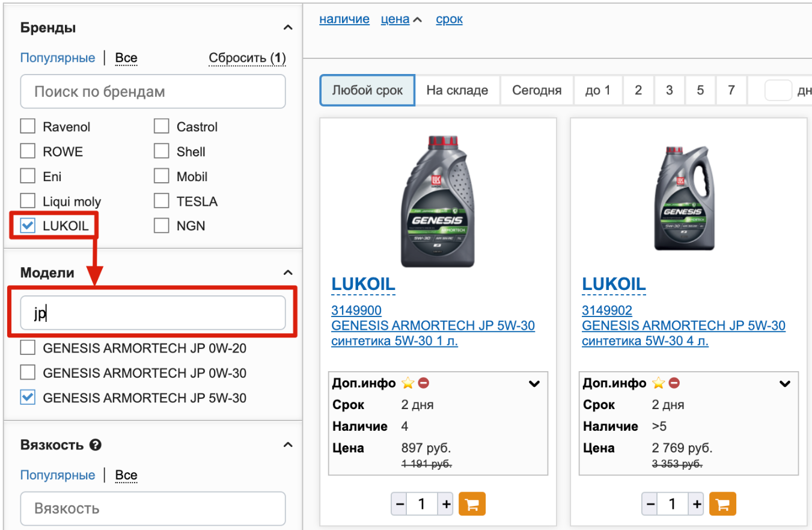Select the Сегодня delivery tab

(537, 90)
